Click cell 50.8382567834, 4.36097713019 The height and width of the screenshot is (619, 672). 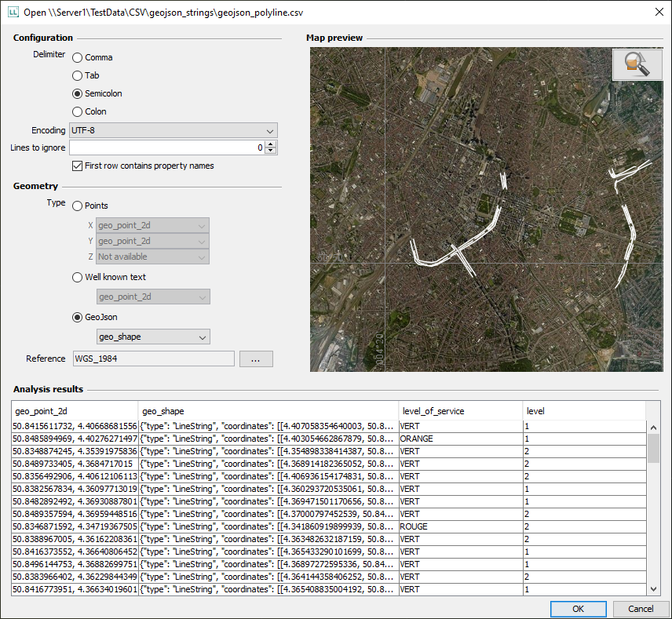tap(75, 489)
